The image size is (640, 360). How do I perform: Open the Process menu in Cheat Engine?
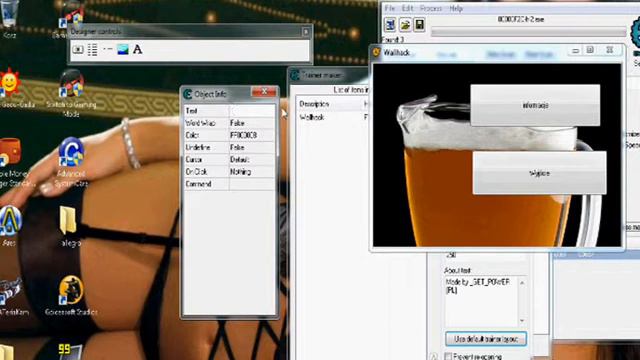tap(431, 8)
